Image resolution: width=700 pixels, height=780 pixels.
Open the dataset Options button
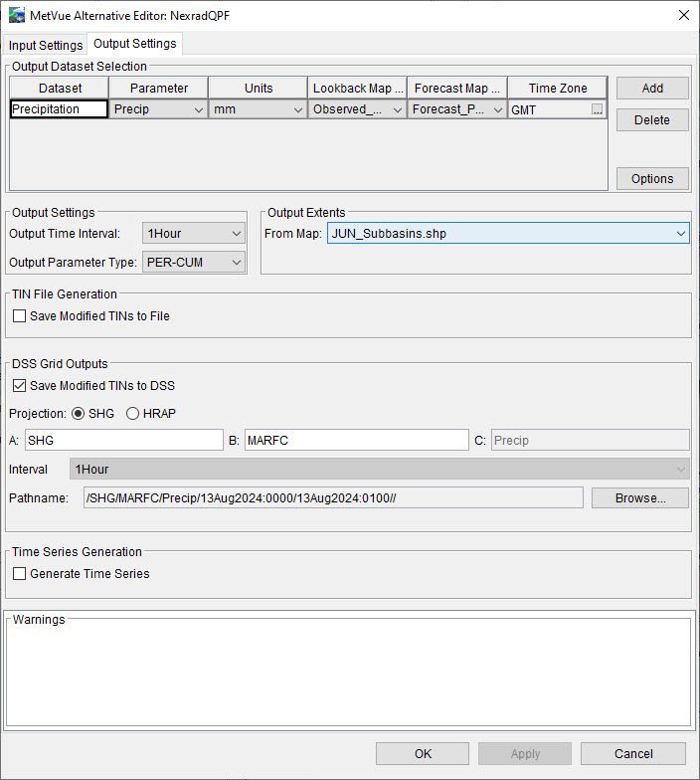coord(652,179)
